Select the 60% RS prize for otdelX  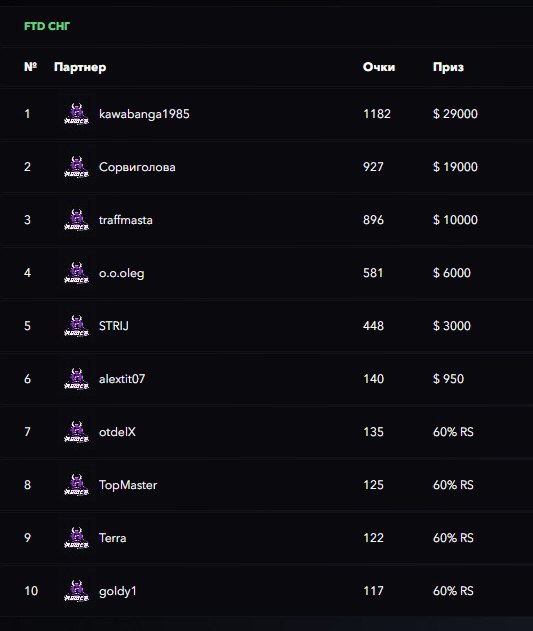453,432
